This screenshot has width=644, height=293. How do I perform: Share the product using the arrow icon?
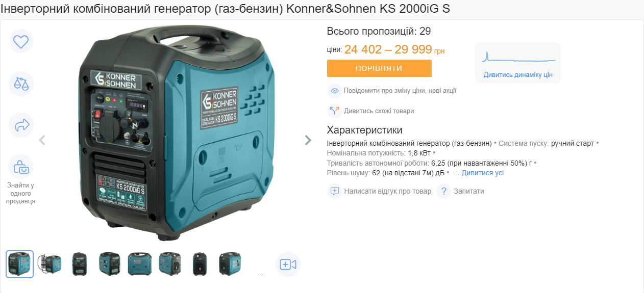pyautogui.click(x=21, y=125)
